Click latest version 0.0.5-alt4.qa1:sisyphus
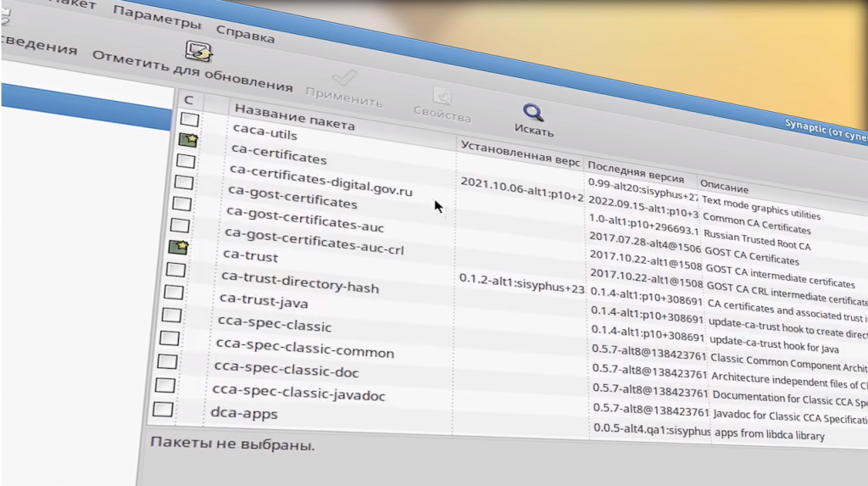The image size is (868, 486). [652, 429]
